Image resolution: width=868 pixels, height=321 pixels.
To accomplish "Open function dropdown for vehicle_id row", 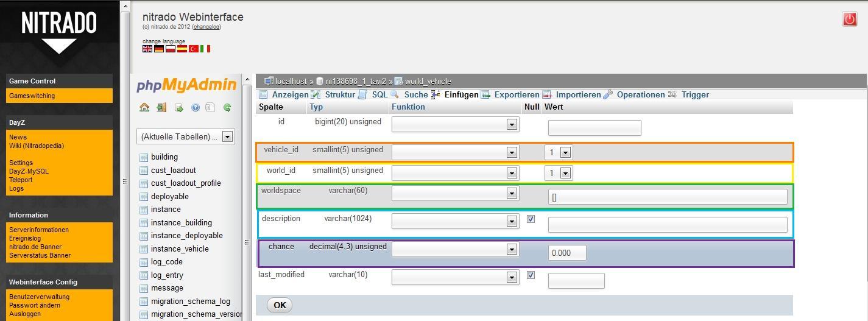I will pyautogui.click(x=455, y=152).
